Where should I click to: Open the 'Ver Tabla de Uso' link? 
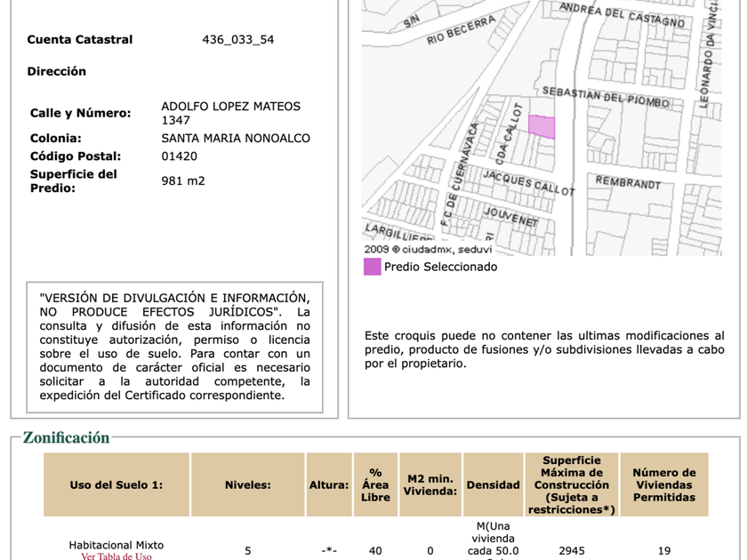coord(116,556)
